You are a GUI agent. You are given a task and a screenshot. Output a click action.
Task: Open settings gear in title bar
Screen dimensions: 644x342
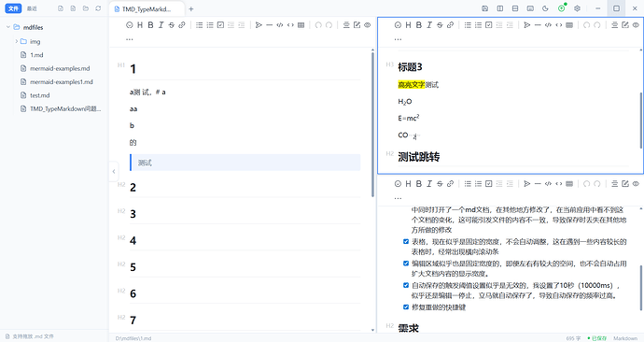[577, 8]
